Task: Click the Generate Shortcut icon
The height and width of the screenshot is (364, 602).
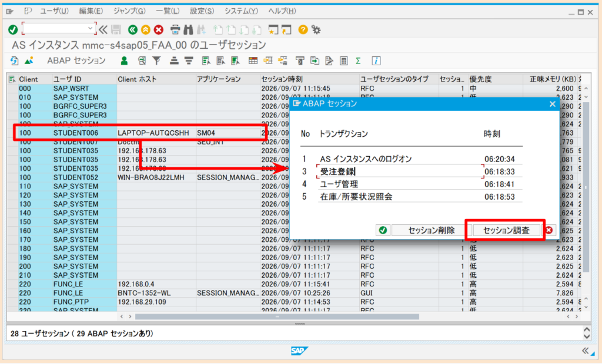Action: (x=286, y=29)
